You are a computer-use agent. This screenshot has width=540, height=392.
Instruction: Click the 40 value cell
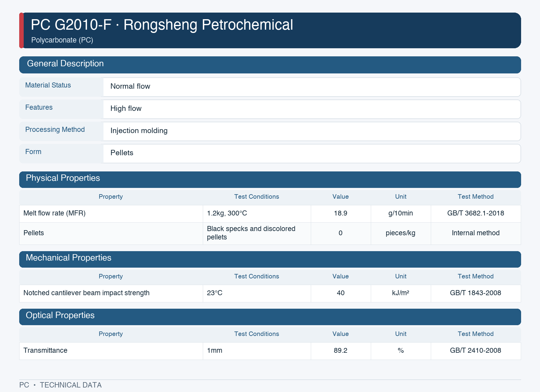(x=341, y=293)
